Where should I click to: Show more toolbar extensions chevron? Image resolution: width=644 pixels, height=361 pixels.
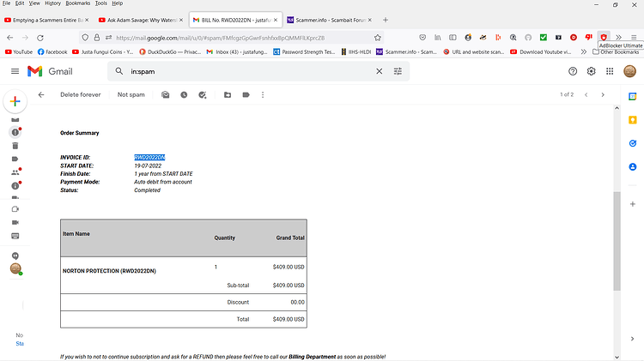[618, 38]
